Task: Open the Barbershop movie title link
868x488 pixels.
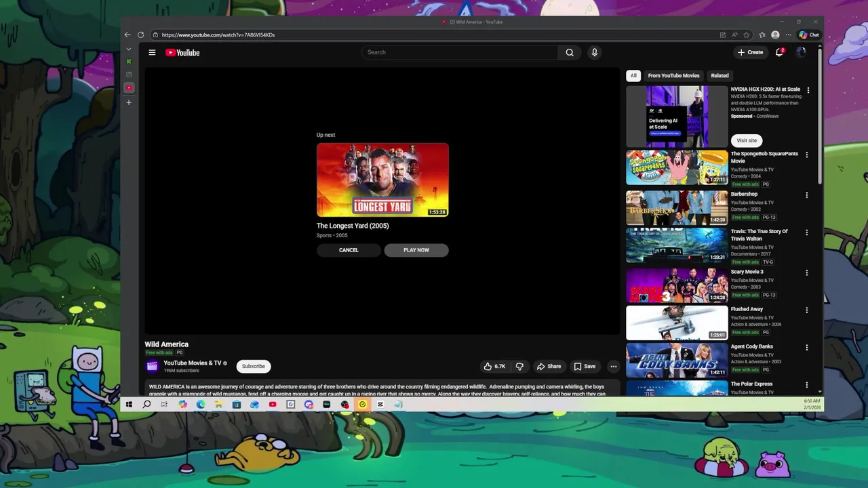Action: (744, 194)
